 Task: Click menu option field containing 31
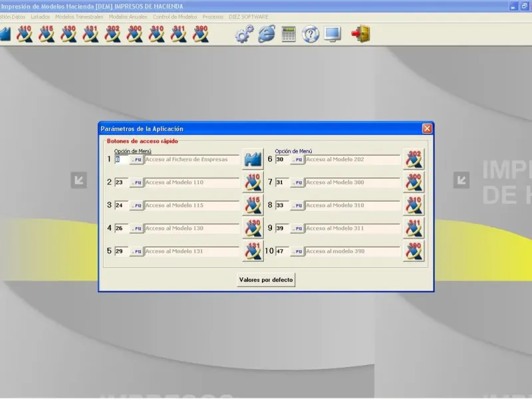coord(282,182)
